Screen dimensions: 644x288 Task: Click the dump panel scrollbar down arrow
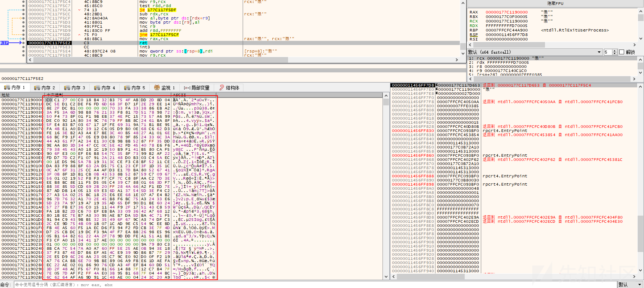[386, 277]
